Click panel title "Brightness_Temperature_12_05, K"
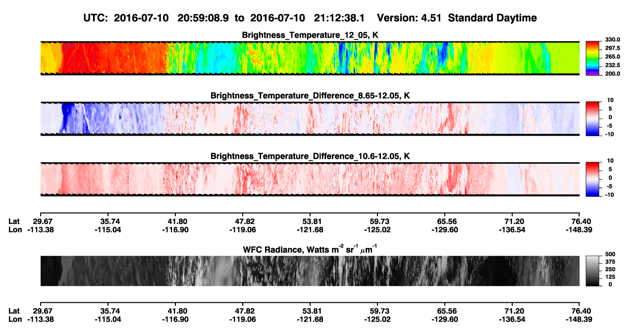This screenshot has width=644, height=330. [x=310, y=35]
